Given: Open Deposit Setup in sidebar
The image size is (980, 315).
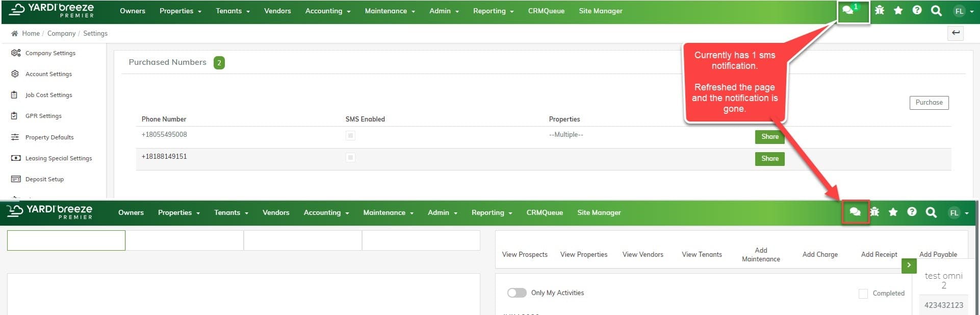Looking at the screenshot, I should tap(45, 179).
